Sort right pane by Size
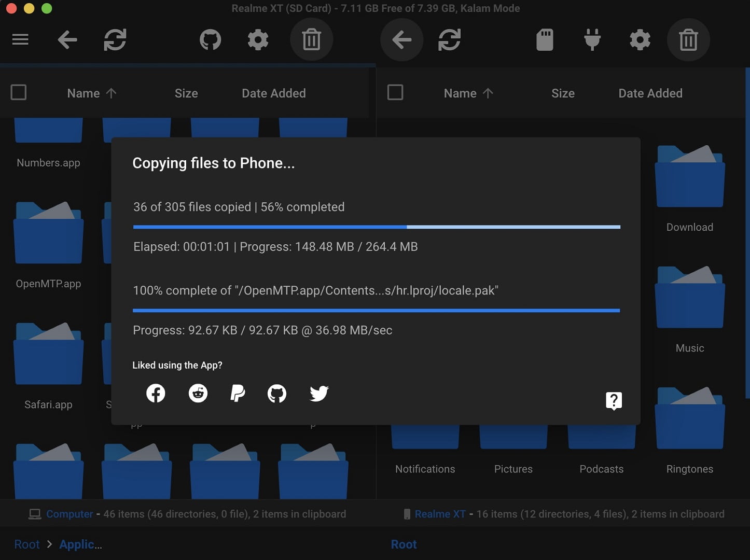This screenshot has width=750, height=560. pyautogui.click(x=563, y=93)
